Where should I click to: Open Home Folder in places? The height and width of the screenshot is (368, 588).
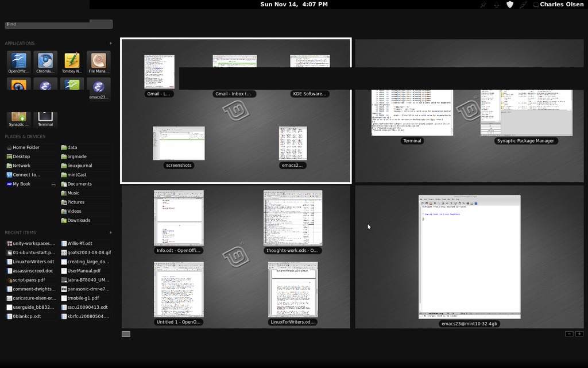26,147
